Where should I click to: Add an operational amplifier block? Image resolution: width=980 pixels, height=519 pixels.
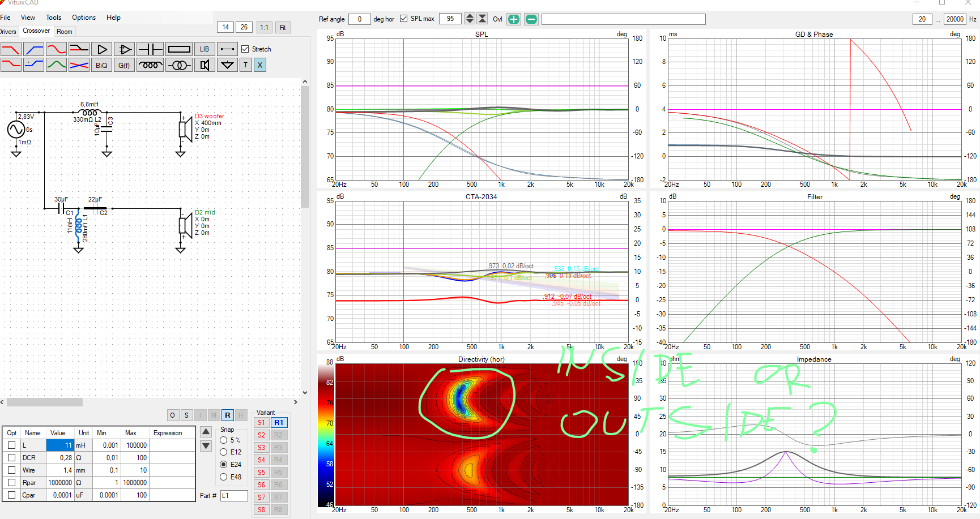pyautogui.click(x=125, y=49)
